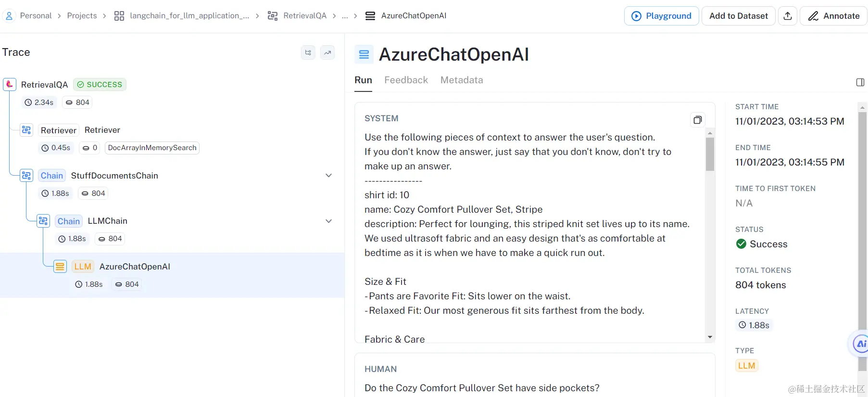This screenshot has width=868, height=397.
Task: Click the share/upload icon button
Action: pos(788,16)
